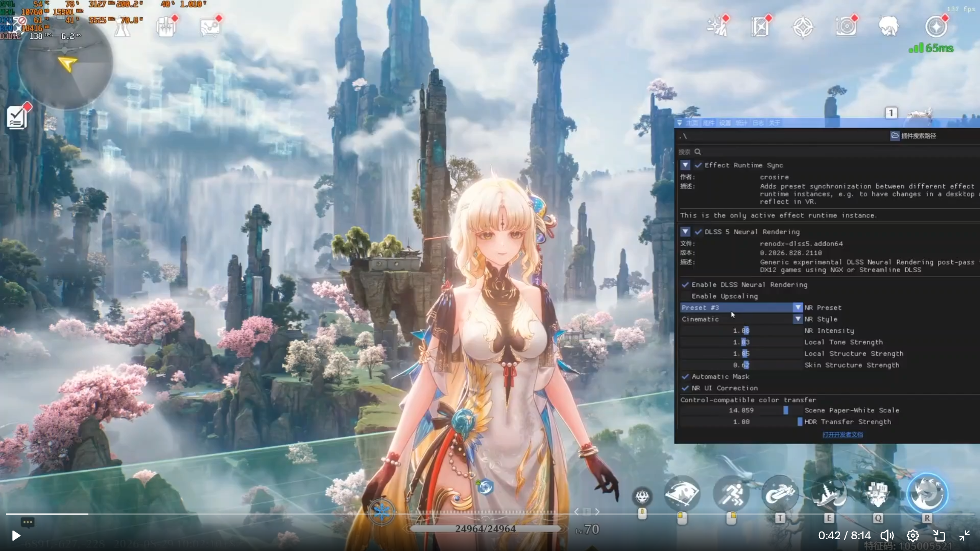This screenshot has width=980, height=551.
Task: Uncheck the NR UI Correction option
Action: [685, 388]
